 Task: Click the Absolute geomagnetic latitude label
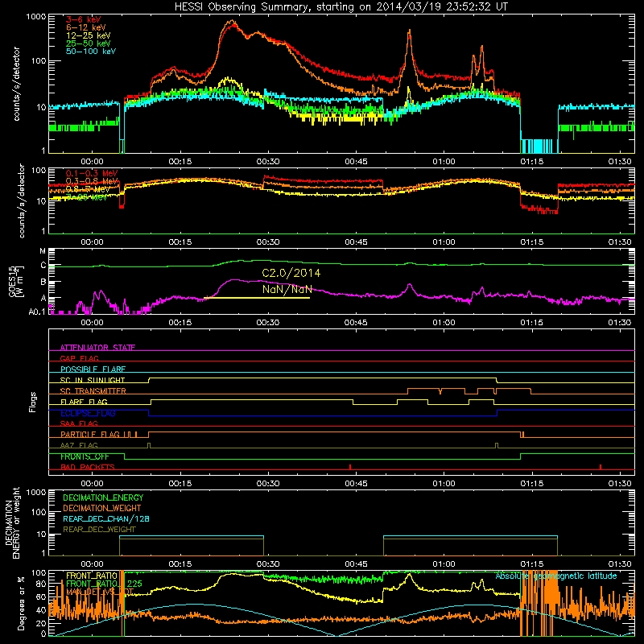tap(556, 576)
